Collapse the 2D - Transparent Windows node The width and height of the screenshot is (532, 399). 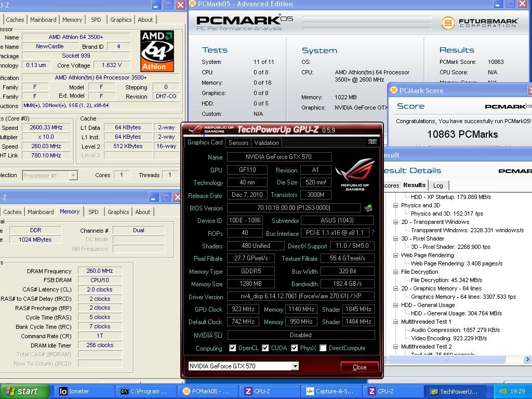coord(395,222)
